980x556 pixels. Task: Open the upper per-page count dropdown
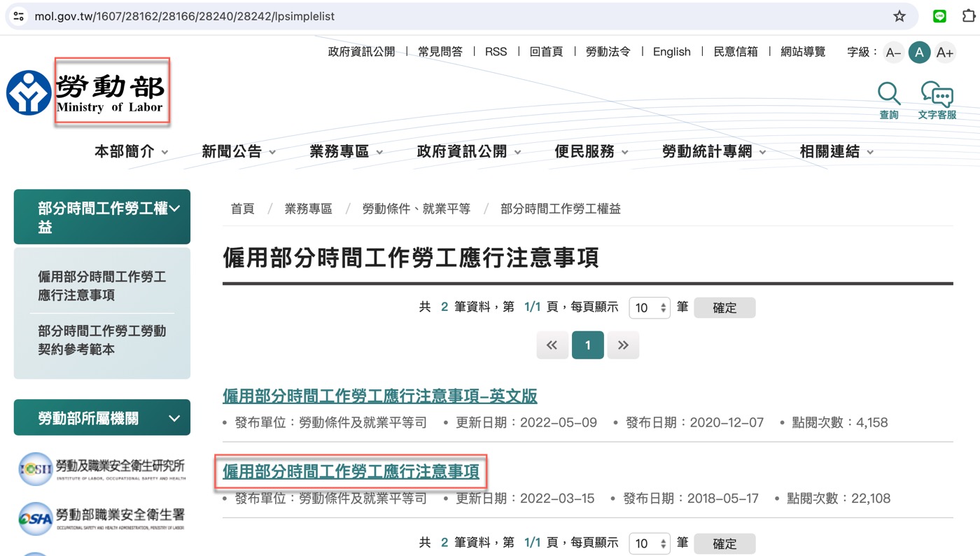(x=650, y=308)
